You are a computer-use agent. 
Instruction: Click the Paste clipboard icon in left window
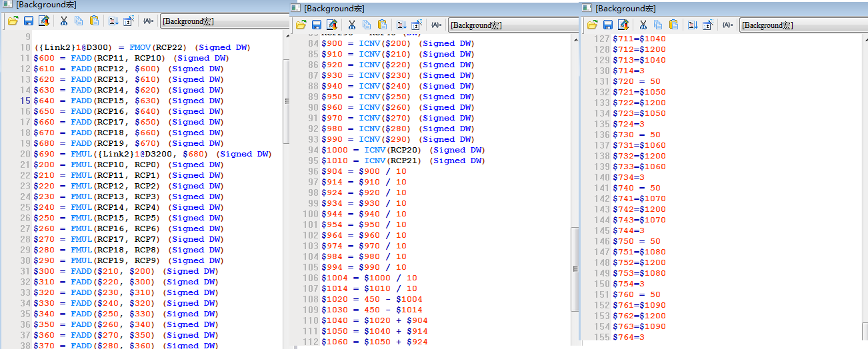point(94,21)
